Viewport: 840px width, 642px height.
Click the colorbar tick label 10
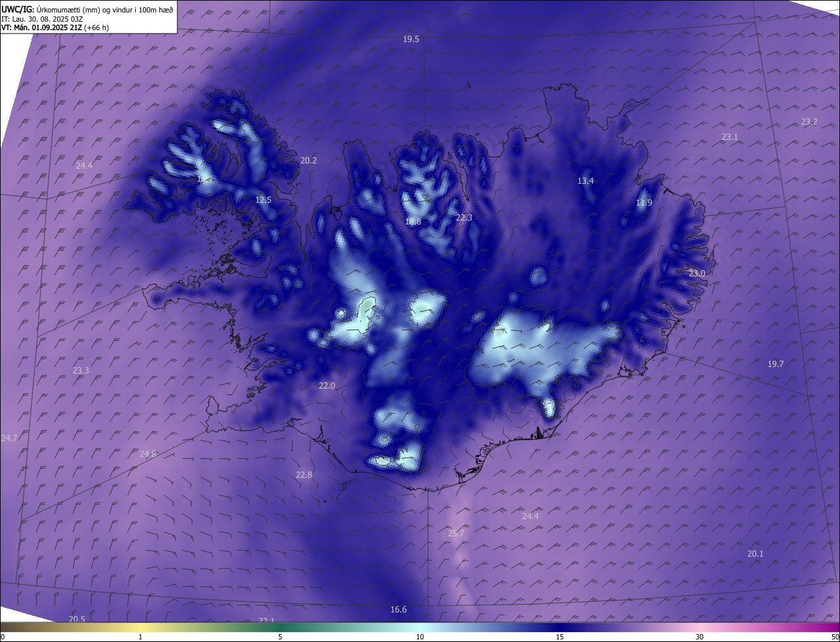420,637
